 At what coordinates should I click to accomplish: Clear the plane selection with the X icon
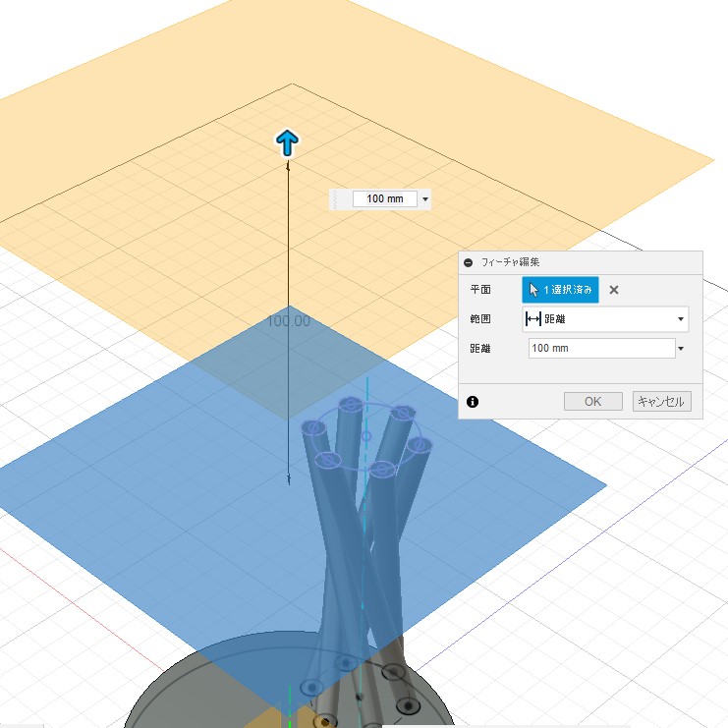click(x=614, y=290)
